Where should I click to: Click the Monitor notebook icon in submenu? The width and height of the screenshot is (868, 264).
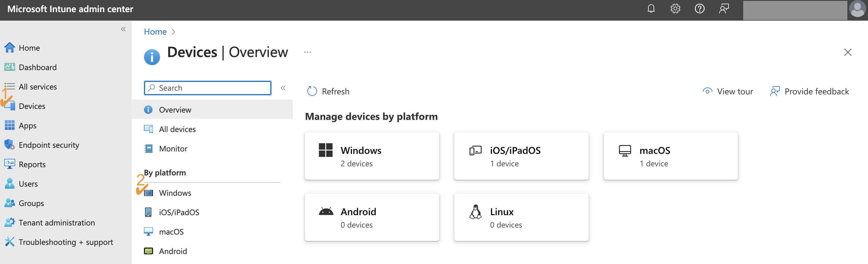(148, 148)
